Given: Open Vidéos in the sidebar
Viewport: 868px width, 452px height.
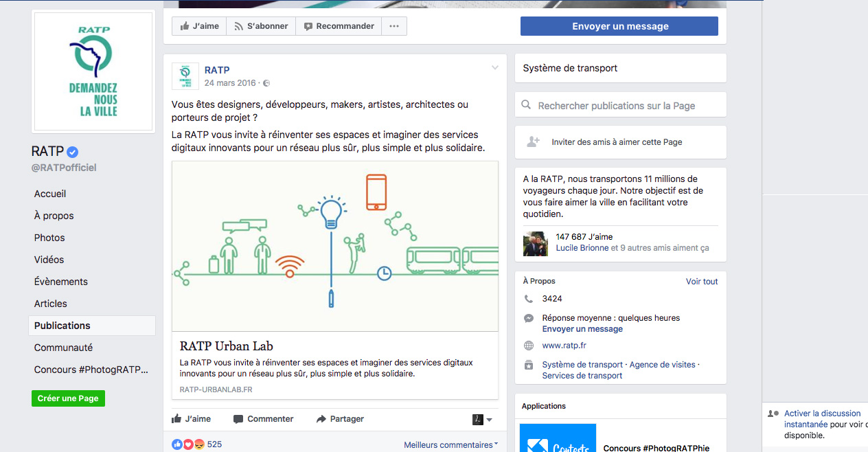Looking at the screenshot, I should pos(49,260).
